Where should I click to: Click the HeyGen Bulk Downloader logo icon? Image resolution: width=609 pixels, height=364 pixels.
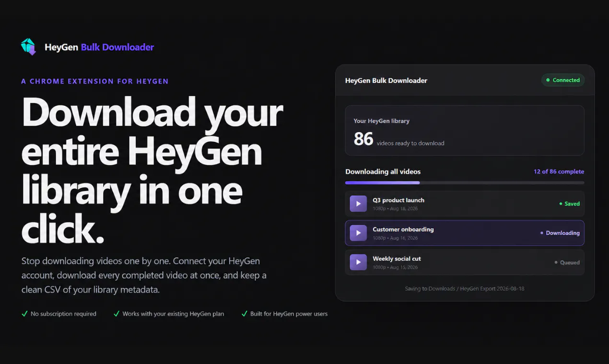pos(29,47)
